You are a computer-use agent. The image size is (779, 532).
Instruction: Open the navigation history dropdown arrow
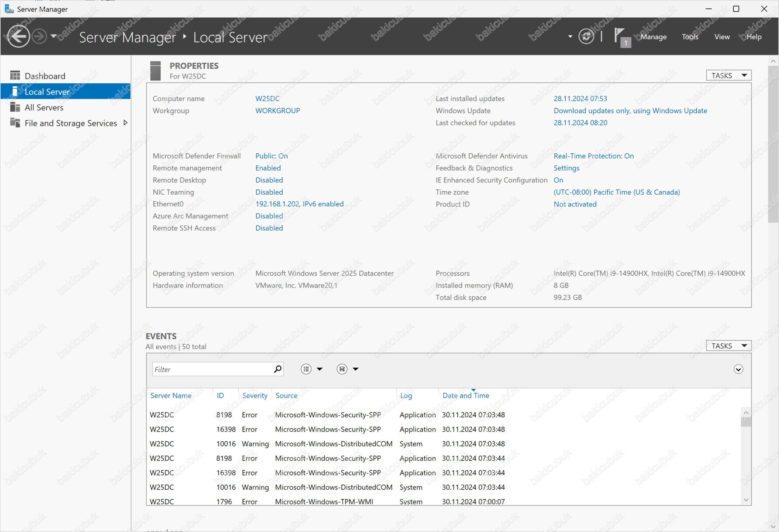coord(54,36)
